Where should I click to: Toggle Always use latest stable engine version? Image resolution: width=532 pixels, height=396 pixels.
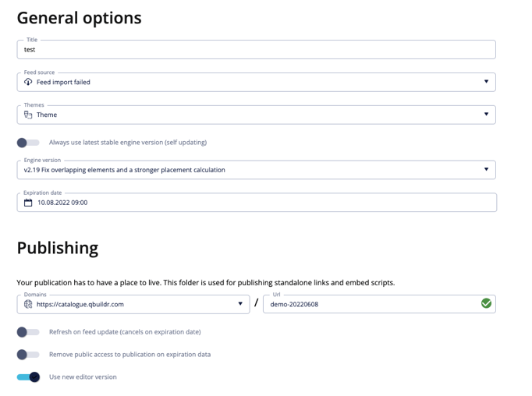click(x=28, y=143)
